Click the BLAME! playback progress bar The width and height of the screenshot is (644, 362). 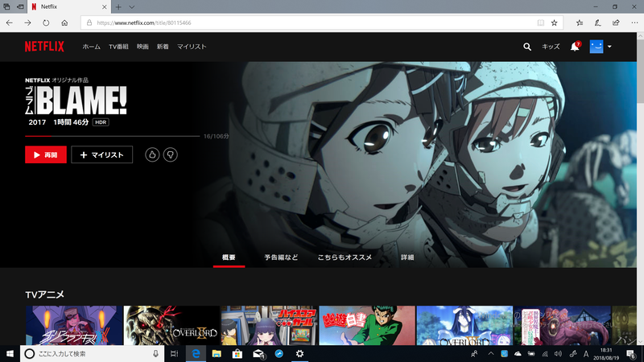pos(112,136)
